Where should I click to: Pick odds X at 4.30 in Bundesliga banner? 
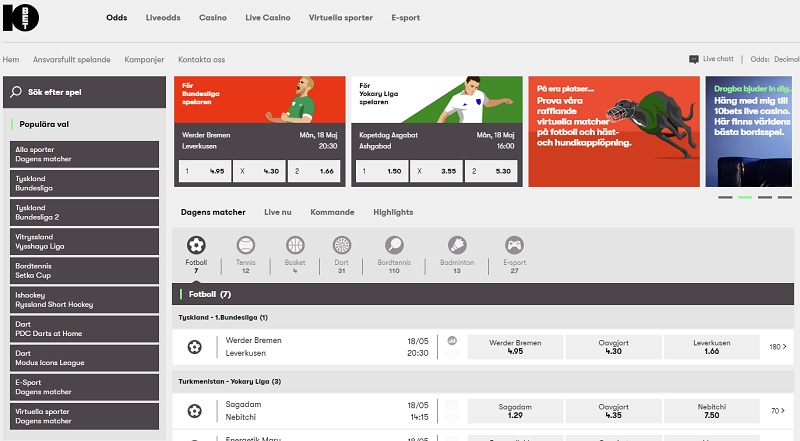tap(259, 171)
